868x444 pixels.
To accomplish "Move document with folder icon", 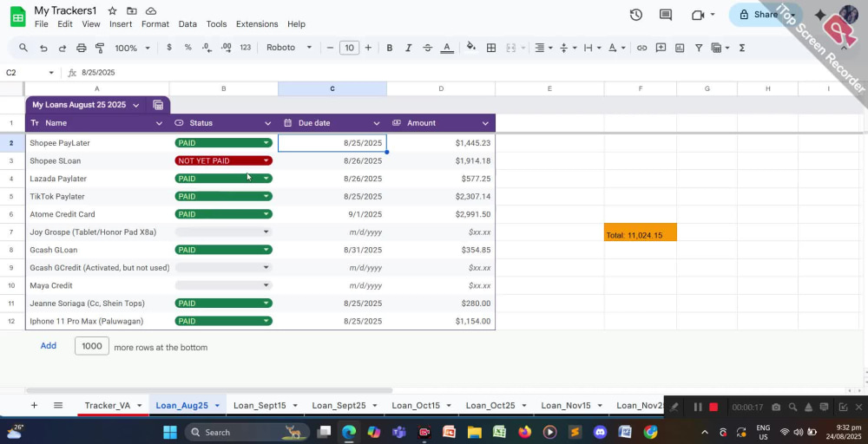I will (x=131, y=10).
